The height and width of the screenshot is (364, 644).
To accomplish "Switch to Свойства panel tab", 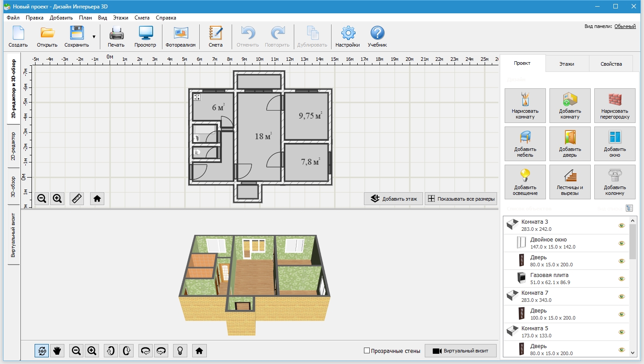I will coord(611,64).
